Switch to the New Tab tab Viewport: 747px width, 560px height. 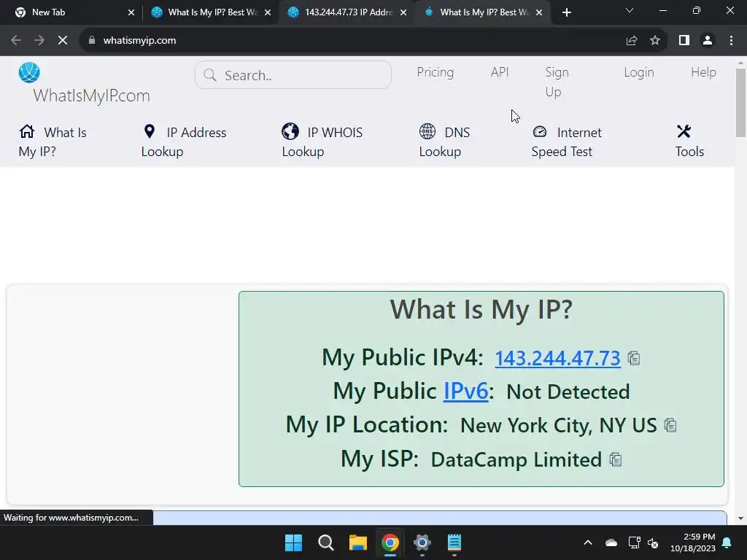pyautogui.click(x=71, y=12)
